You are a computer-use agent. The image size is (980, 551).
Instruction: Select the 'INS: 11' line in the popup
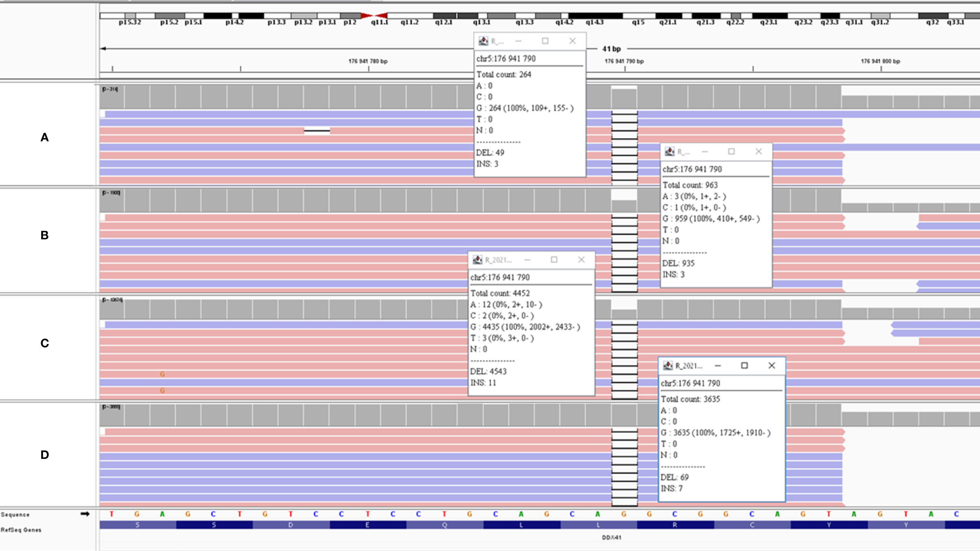[483, 383]
